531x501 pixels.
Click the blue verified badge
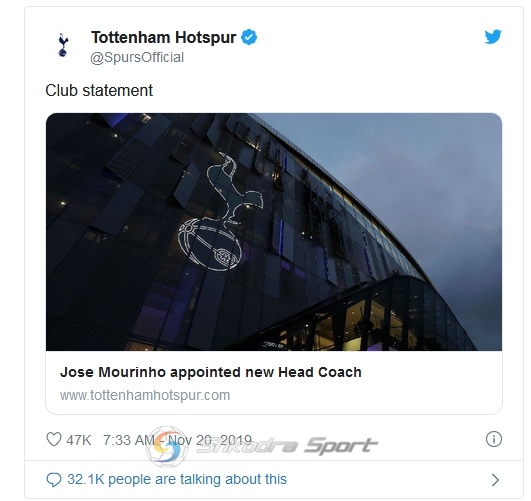(249, 37)
